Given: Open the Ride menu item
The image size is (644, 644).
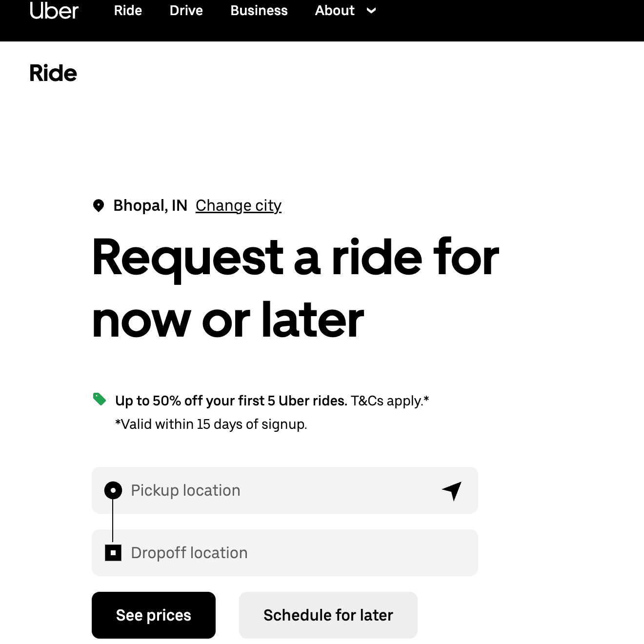Looking at the screenshot, I should [x=127, y=10].
